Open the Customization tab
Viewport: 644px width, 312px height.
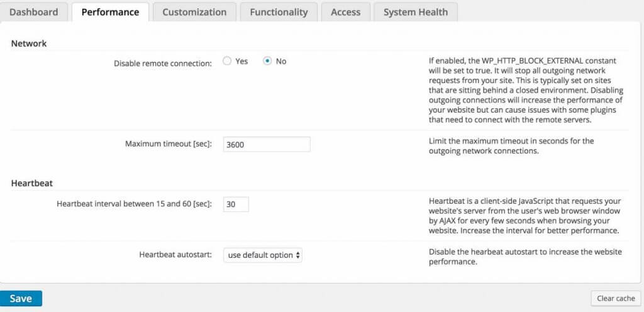(194, 12)
